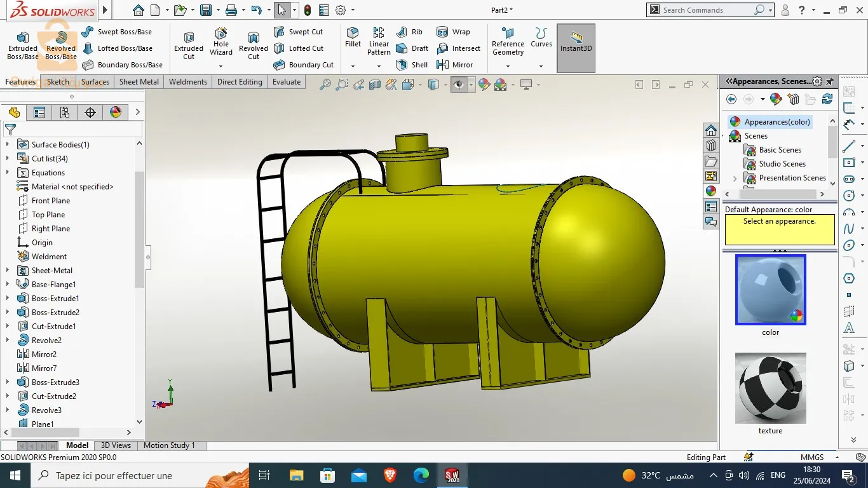Click the Linear Pattern tool

pos(379,41)
